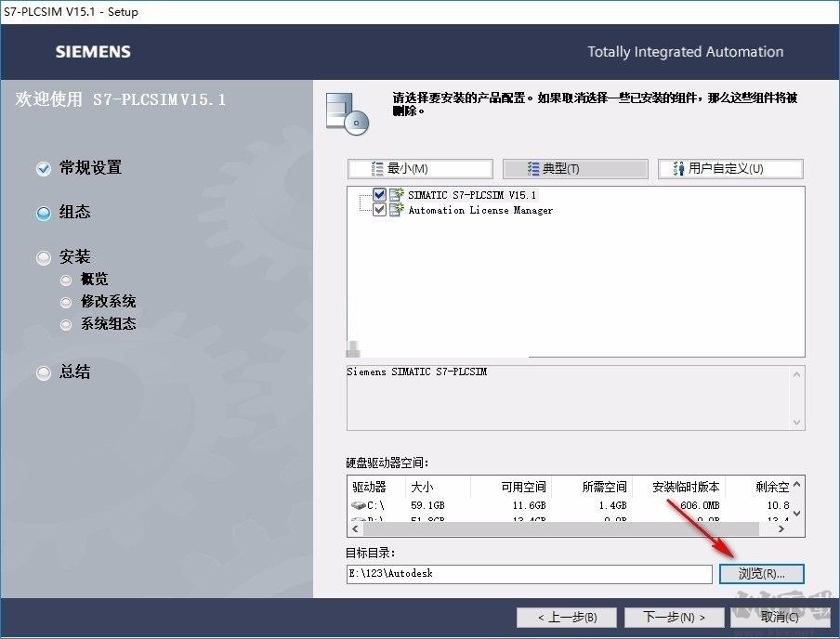
Task: Click the 所需空间 column header
Action: click(604, 487)
